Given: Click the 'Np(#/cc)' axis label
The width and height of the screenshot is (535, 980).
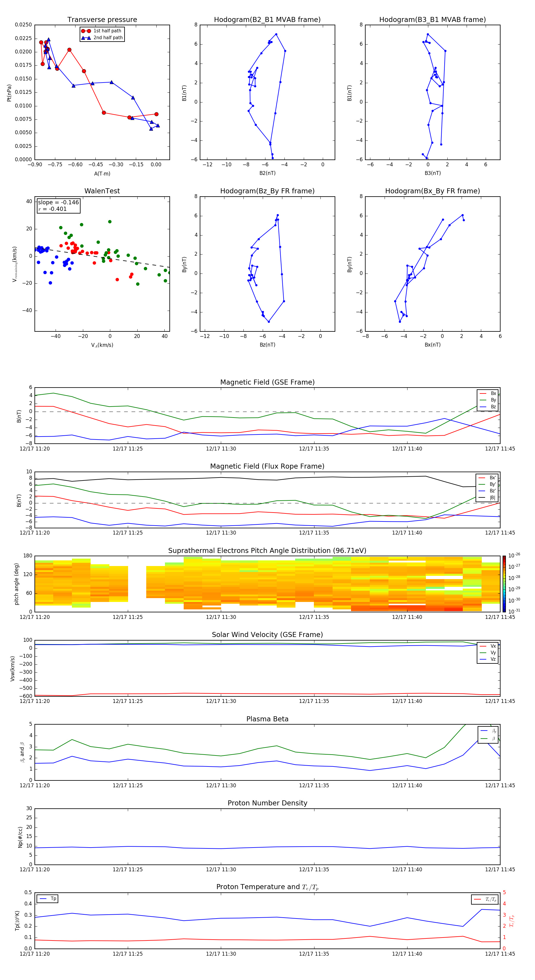Looking at the screenshot, I should coord(20,837).
